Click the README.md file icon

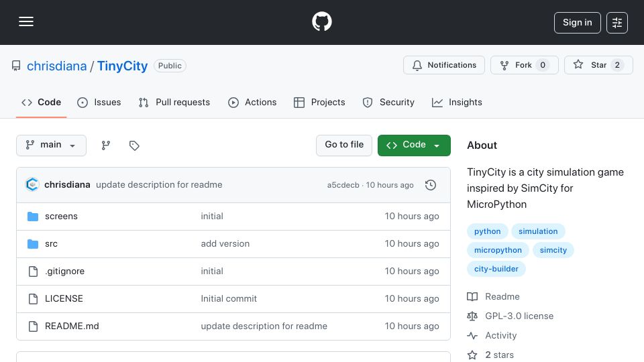click(33, 326)
